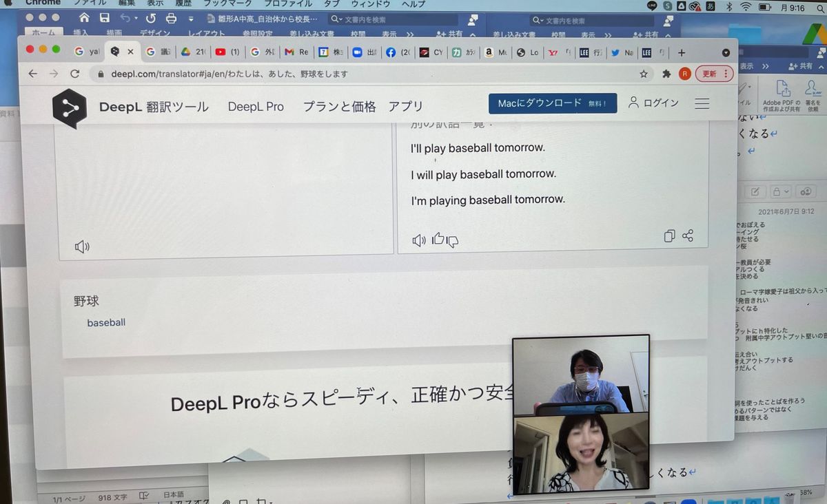Switch to the Twitter Chrome tab
827x504 pixels.
click(x=622, y=52)
